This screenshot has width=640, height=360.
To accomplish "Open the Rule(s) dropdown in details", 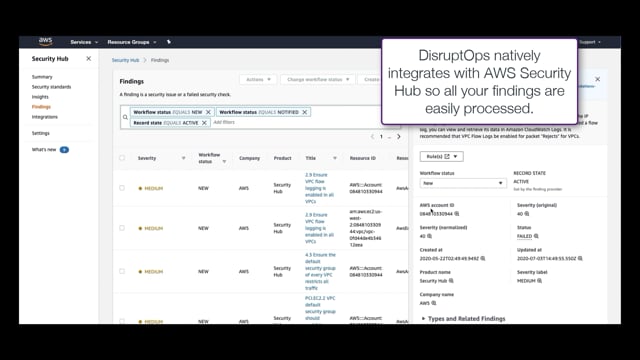I will point(441,157).
